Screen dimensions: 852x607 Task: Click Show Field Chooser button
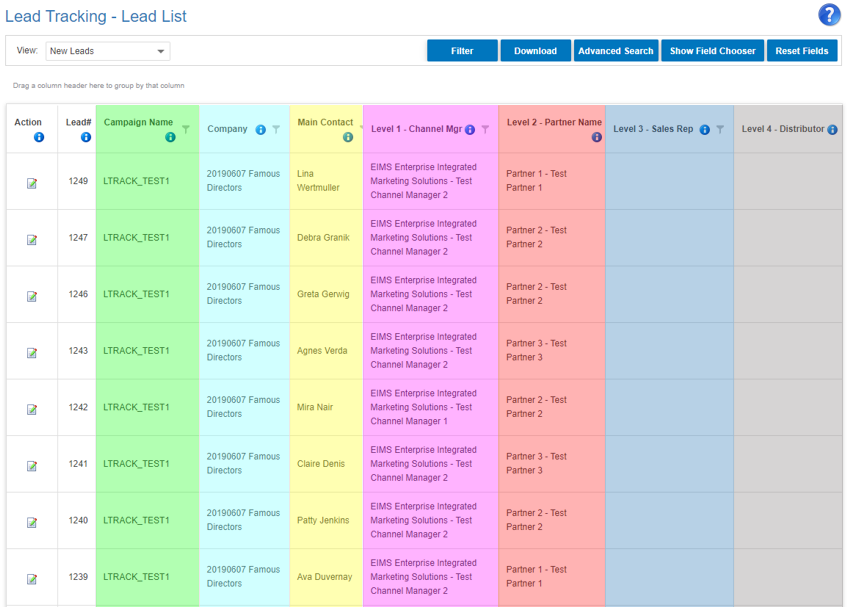pyautogui.click(x=712, y=51)
